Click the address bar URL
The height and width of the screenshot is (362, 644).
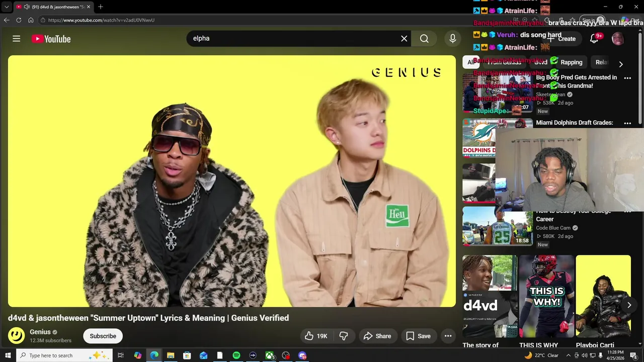(101, 20)
